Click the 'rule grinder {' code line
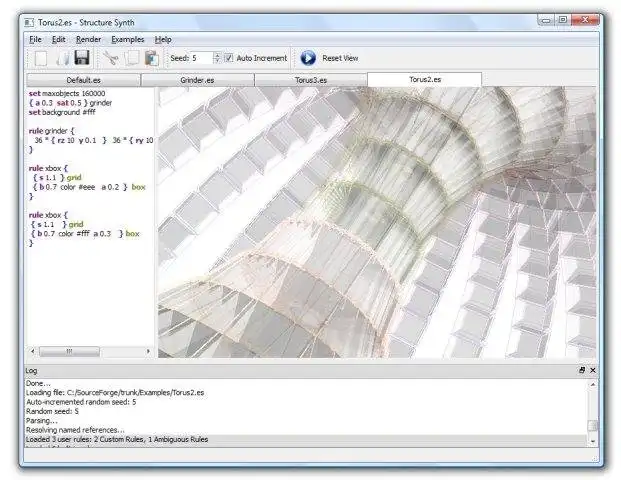 tap(51, 131)
